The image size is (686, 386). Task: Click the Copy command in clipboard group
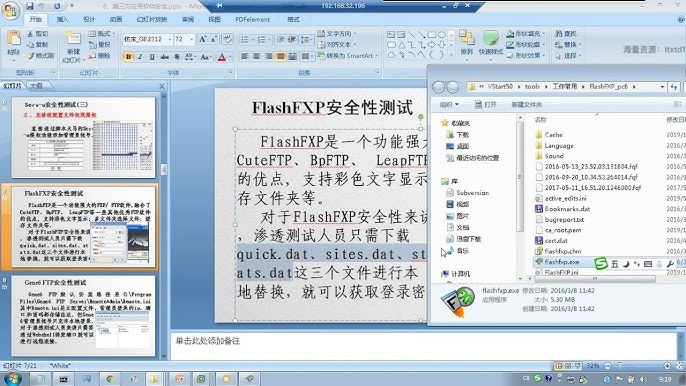pyautogui.click(x=38, y=45)
